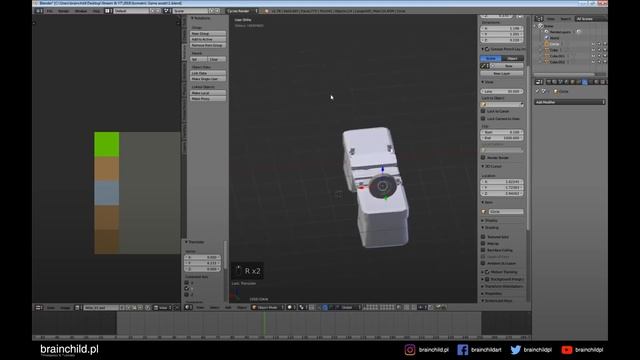Expand the Cube item in the outliner

click(540, 50)
